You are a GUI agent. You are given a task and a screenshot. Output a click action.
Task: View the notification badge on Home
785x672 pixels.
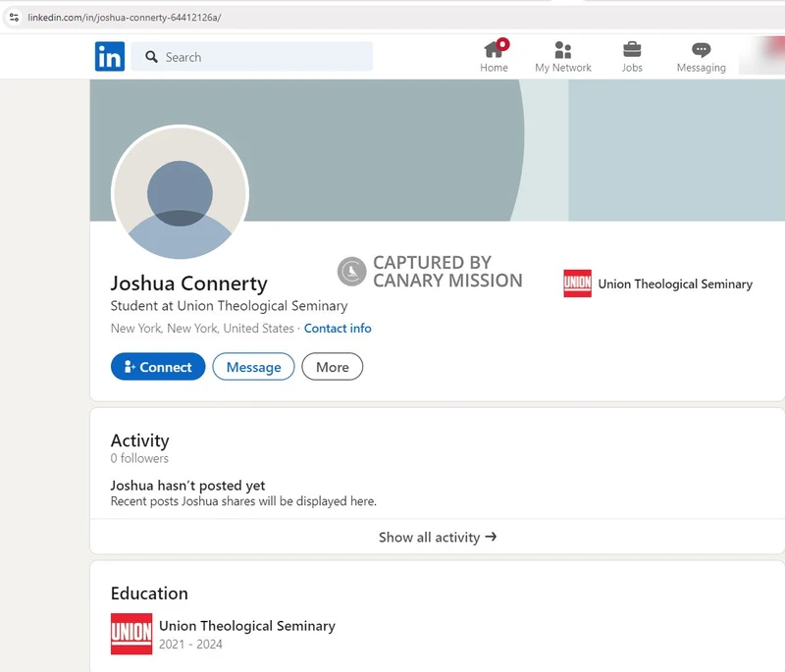[502, 42]
